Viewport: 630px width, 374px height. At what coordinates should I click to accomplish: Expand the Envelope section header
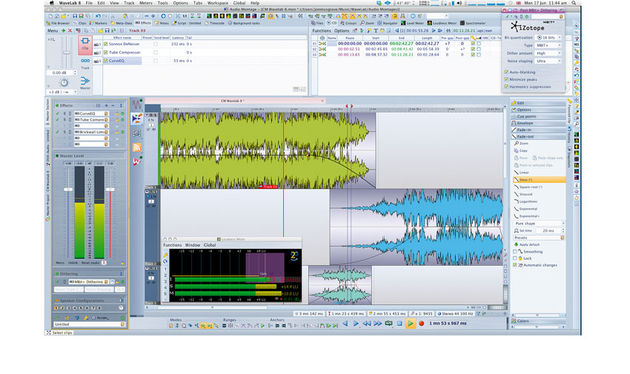[x=538, y=123]
